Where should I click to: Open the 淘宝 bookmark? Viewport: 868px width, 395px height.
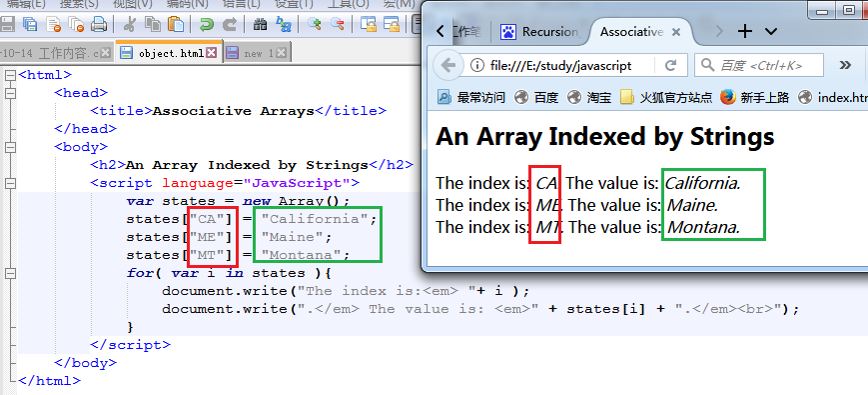tap(589, 98)
